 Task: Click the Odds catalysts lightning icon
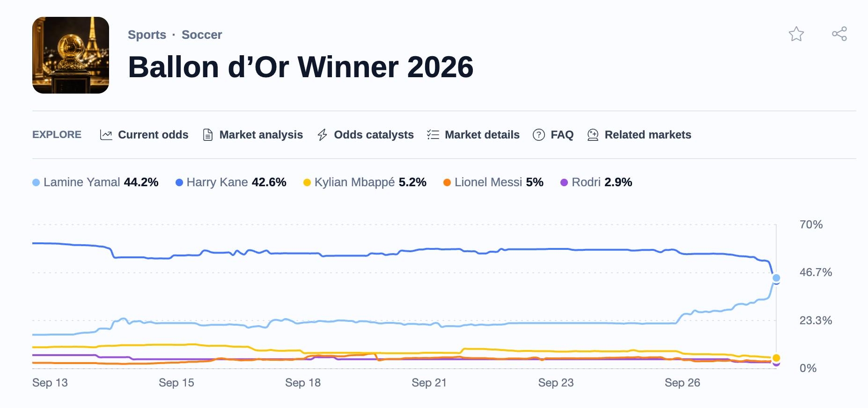click(322, 135)
